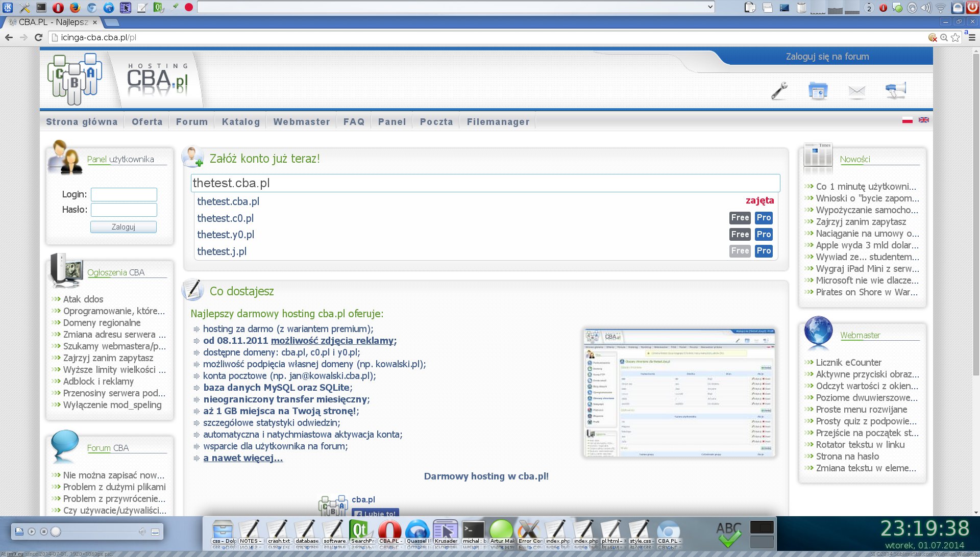Click the lock screen icon in panel
Image resolution: width=980 pixels, height=557 pixels.
pyautogui.click(x=958, y=7)
